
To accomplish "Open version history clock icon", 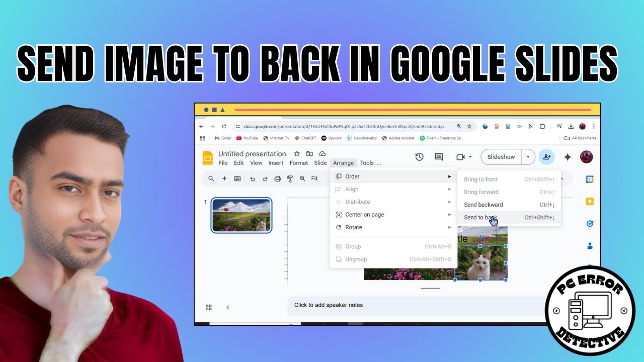I will click(419, 157).
